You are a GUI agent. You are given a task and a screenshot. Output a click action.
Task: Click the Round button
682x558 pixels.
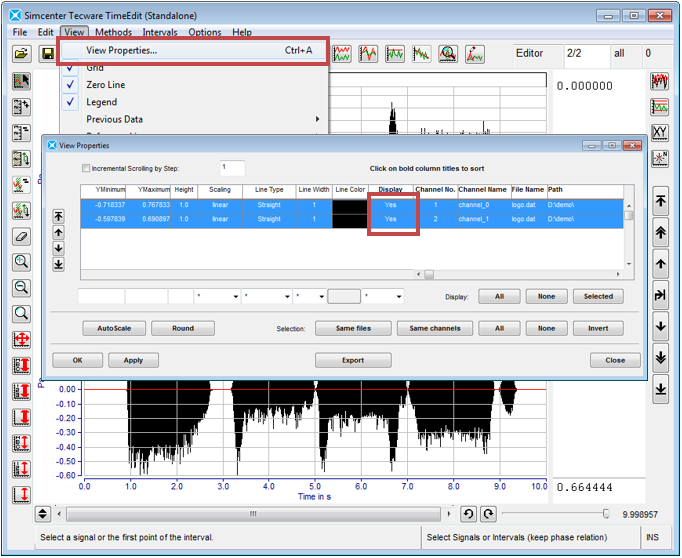(183, 328)
